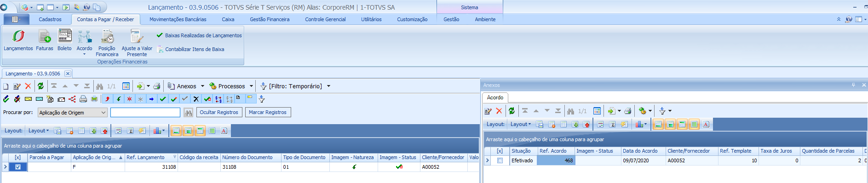868x183 pixels.
Task: Click cell A00052 in Lançamento grid
Action: point(444,167)
